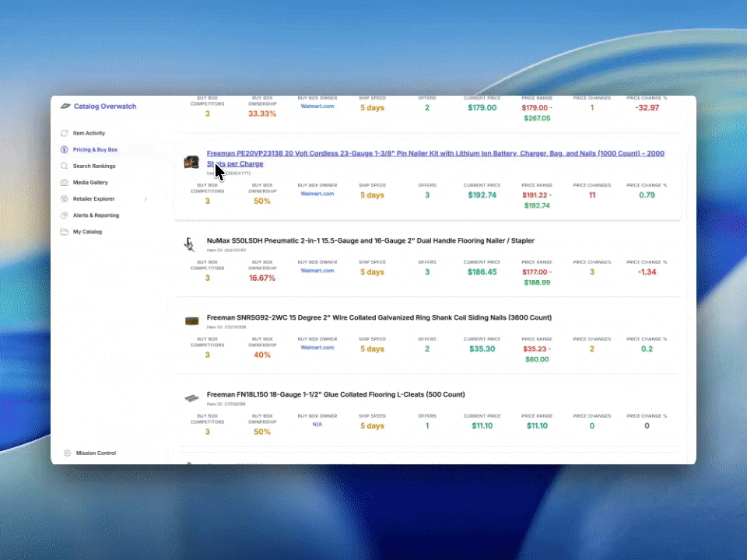Click the $179.00 current price value
Screen dimensions: 747x560
(x=482, y=107)
